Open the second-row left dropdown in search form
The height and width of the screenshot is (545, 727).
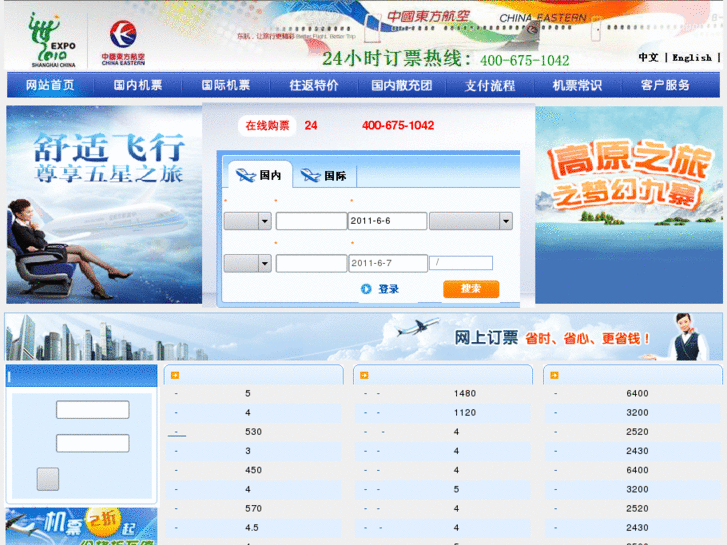[x=248, y=263]
